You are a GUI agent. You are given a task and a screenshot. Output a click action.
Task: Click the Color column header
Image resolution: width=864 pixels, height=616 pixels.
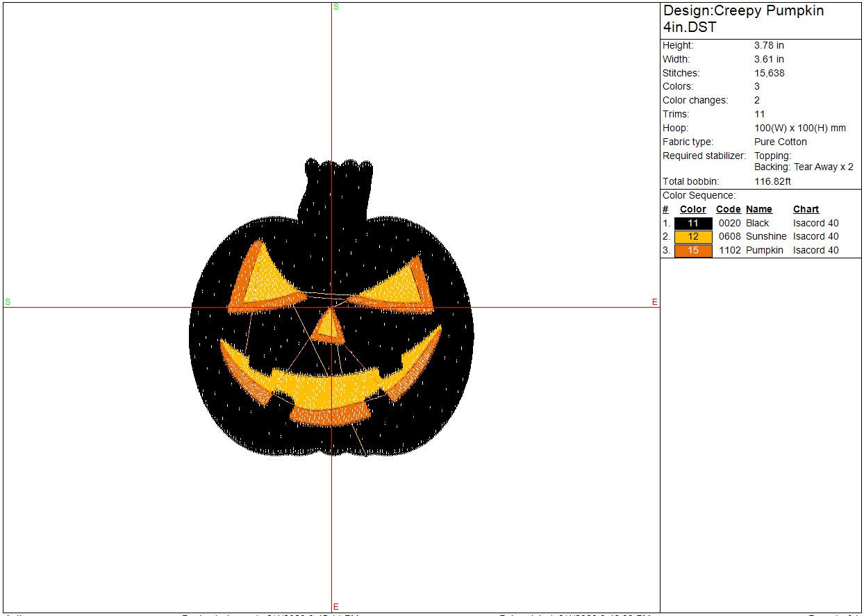tap(692, 209)
